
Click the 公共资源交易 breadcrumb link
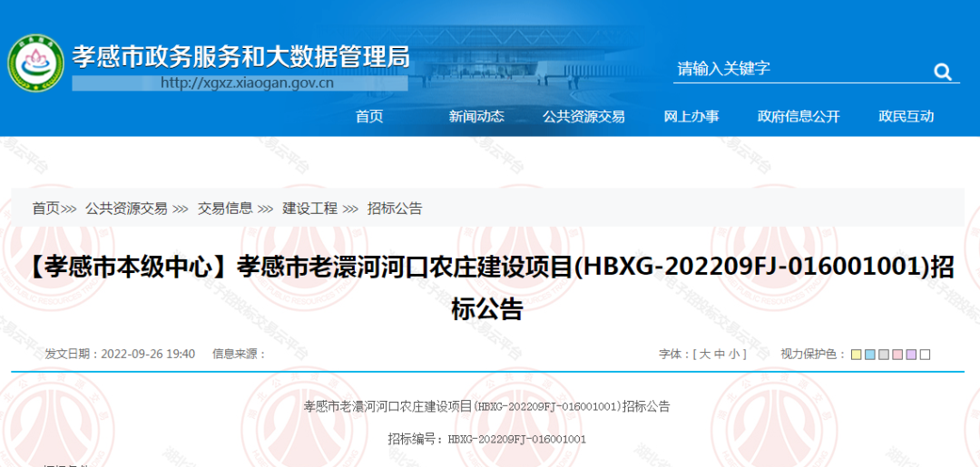126,209
